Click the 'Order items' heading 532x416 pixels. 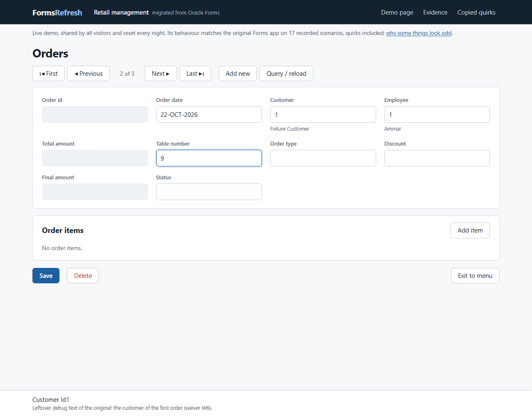point(63,230)
